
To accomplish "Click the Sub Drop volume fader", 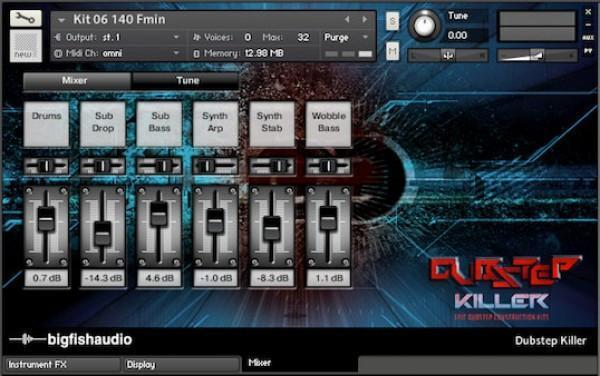I will coord(103,234).
